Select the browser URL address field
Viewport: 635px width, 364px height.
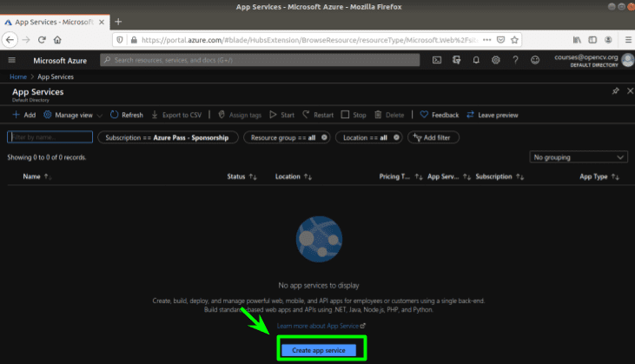pos(310,40)
